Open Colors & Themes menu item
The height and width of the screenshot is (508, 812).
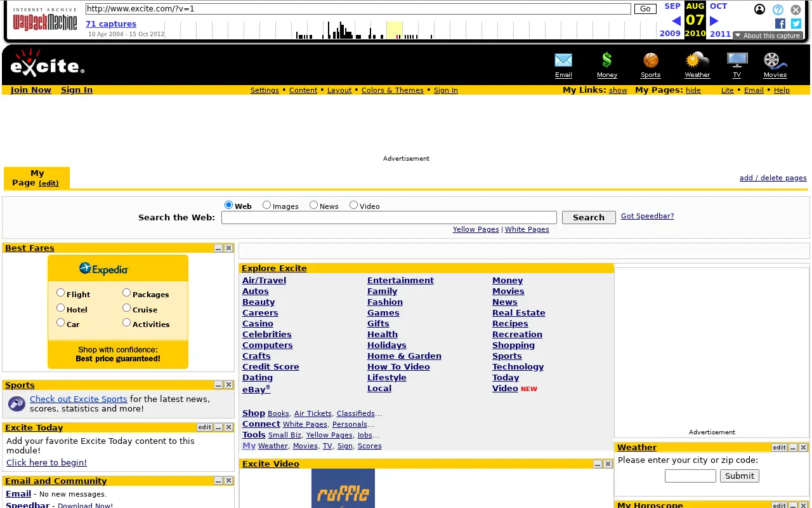tap(393, 90)
